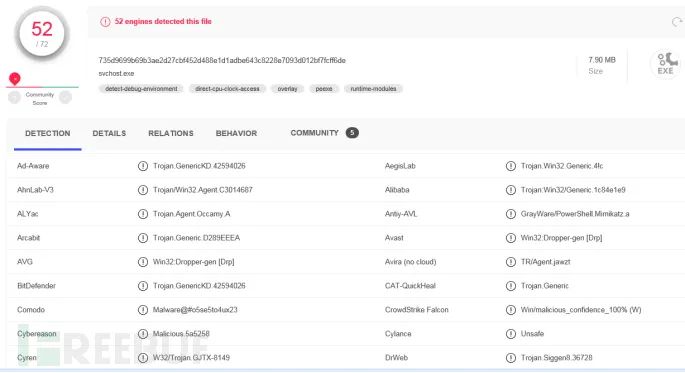
Task: Click the Antiy-AVL engine name
Action: tap(401, 214)
